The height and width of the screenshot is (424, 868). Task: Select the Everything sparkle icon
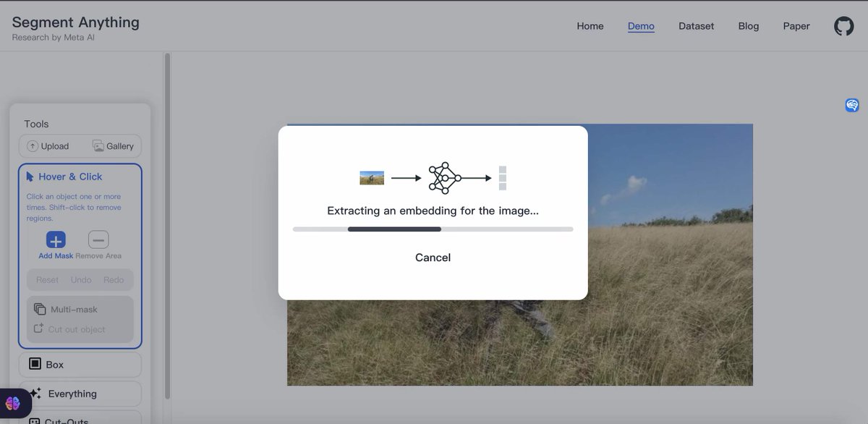point(35,394)
